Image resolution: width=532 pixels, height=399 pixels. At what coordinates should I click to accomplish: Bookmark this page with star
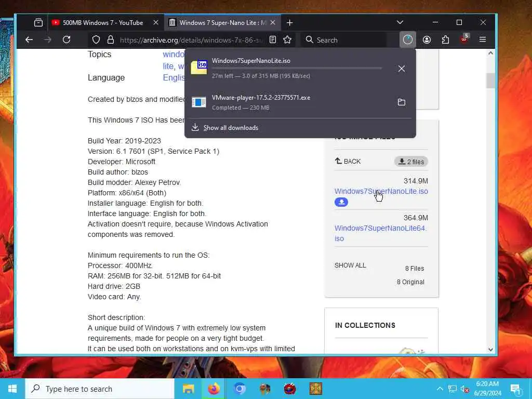pos(287,39)
